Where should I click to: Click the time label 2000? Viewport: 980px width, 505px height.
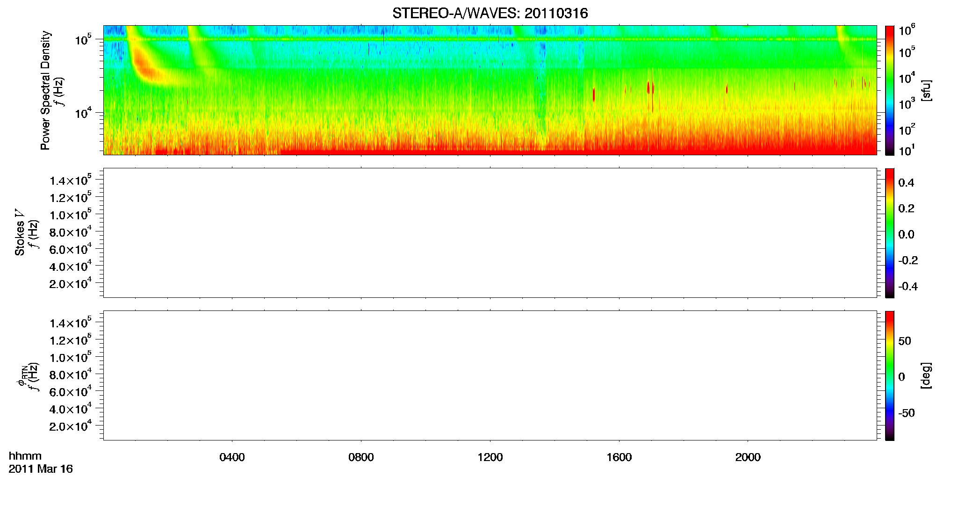748,457
